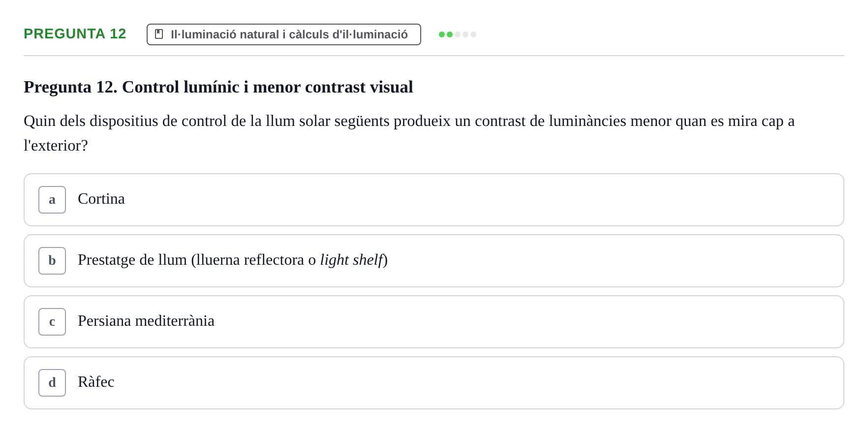Image resolution: width=868 pixels, height=434 pixels.
Task: Click the fourth grey difficulty dot
Action: coord(465,34)
